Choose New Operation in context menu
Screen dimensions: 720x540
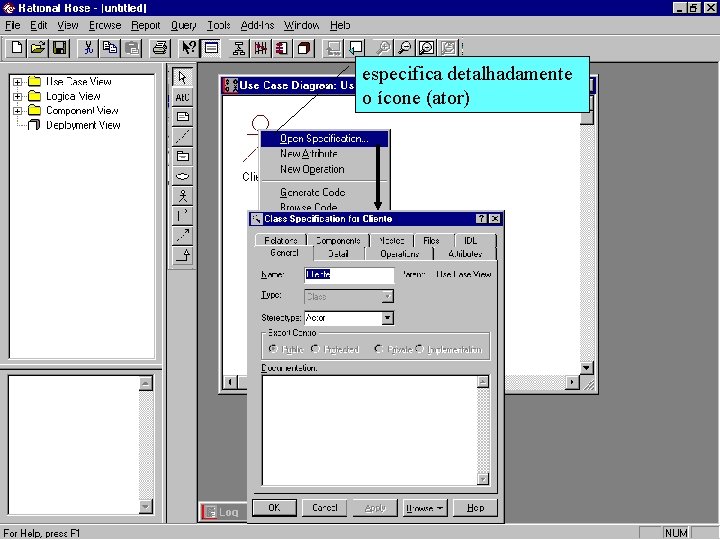point(324,169)
